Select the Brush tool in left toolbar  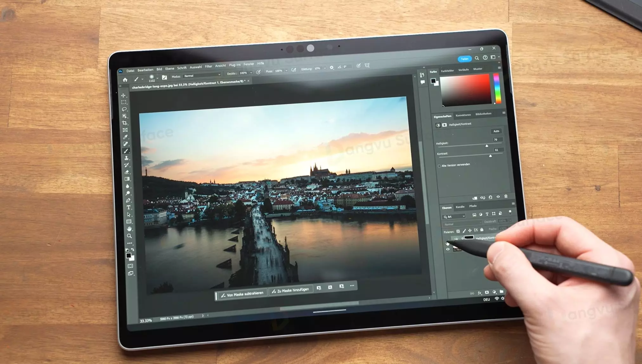(x=126, y=151)
